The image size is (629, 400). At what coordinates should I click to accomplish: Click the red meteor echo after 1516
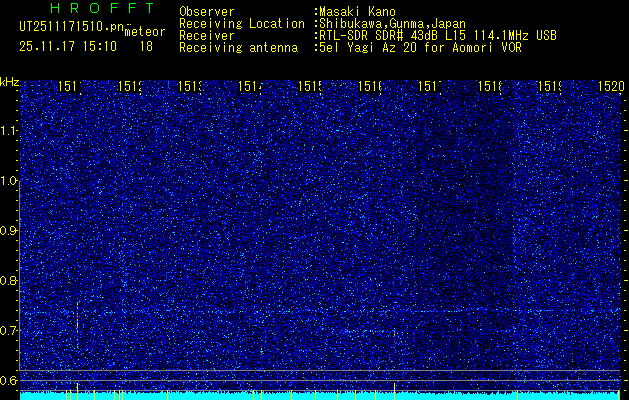395,333
